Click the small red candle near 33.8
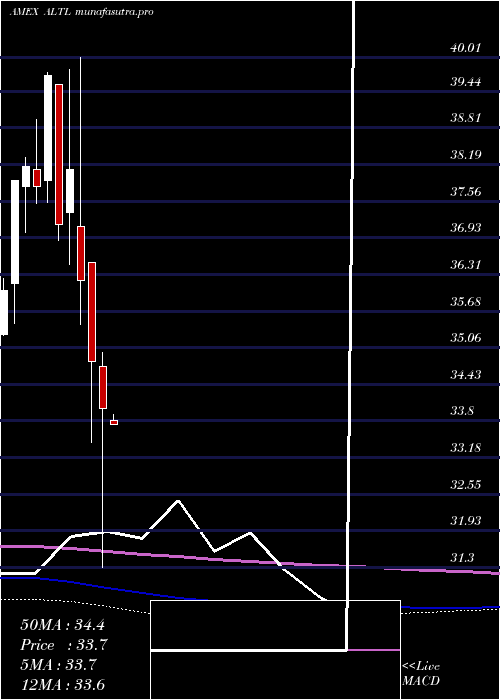500x700 pixels. tap(114, 422)
